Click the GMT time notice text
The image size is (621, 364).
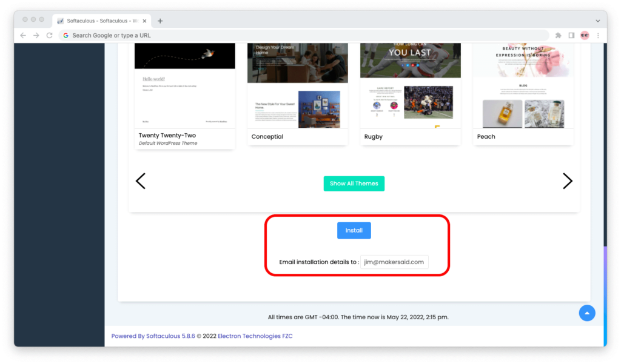[358, 317]
